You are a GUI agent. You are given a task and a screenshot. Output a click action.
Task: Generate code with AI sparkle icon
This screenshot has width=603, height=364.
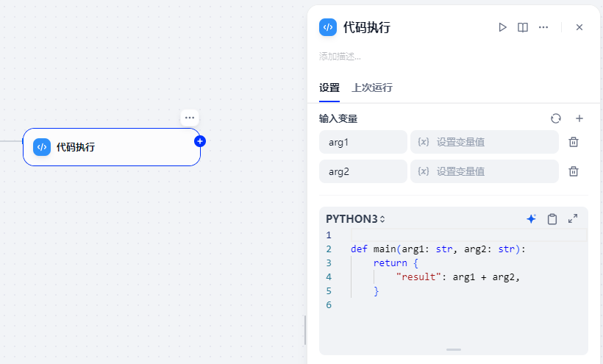531,219
